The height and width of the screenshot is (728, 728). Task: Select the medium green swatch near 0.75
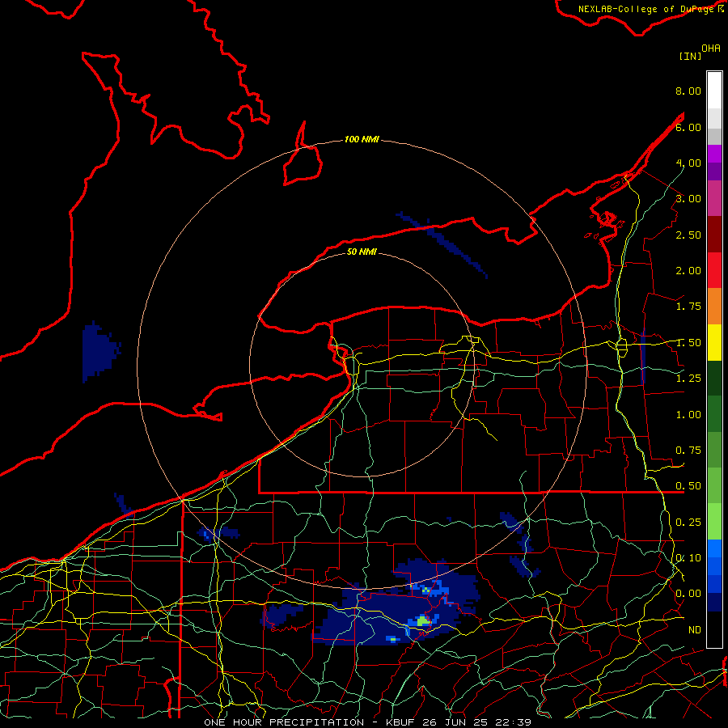tap(714, 450)
